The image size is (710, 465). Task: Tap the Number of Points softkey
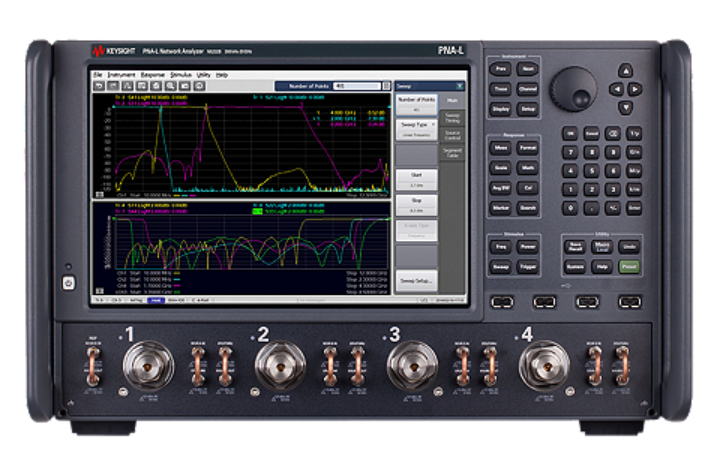(x=417, y=104)
